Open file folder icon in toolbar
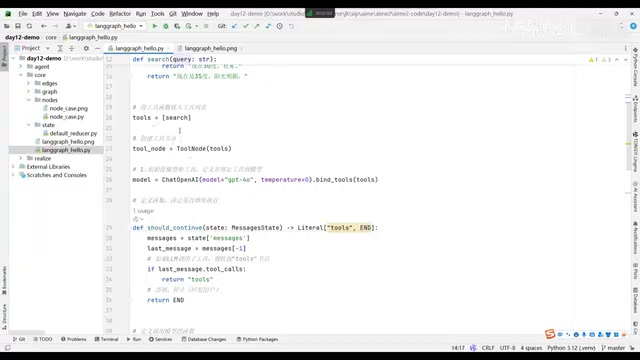 [x=7, y=26]
